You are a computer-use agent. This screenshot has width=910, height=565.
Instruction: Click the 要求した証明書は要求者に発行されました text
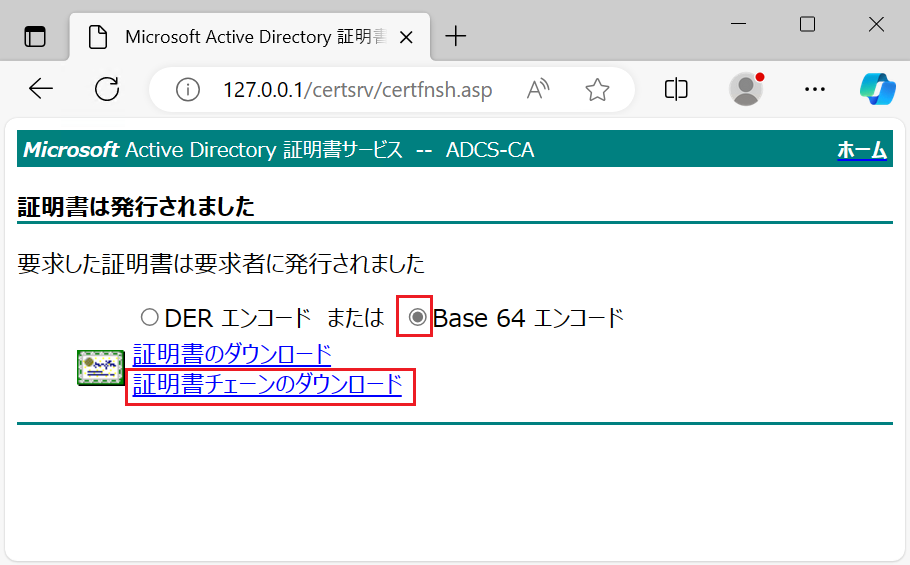tap(221, 264)
